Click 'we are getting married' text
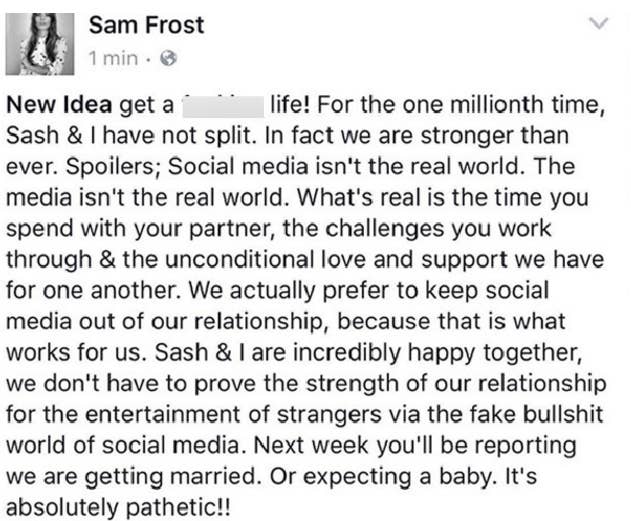 click(132, 477)
